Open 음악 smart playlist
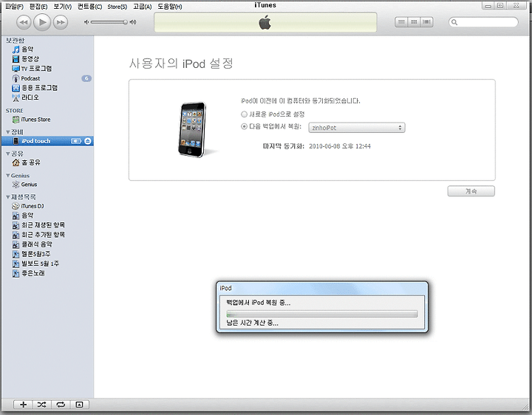532x415 pixels. (47, 216)
